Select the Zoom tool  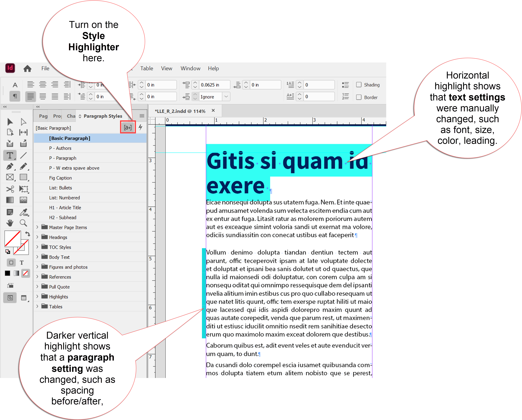pyautogui.click(x=24, y=223)
